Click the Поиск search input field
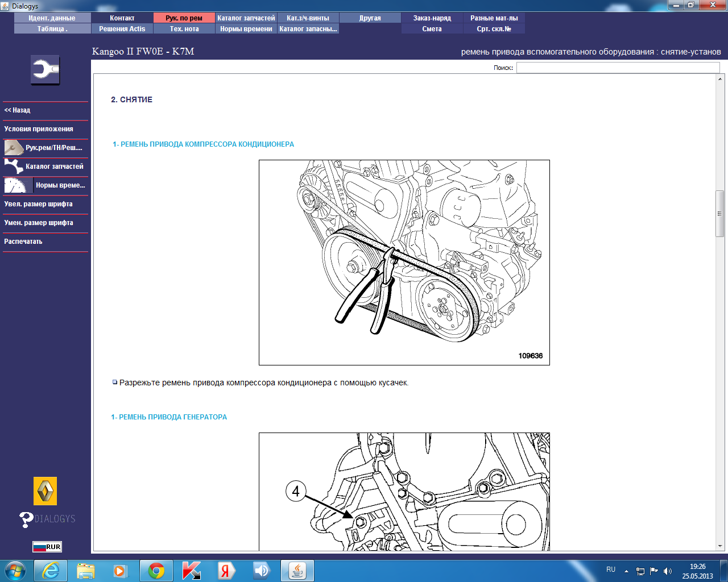 [618, 68]
